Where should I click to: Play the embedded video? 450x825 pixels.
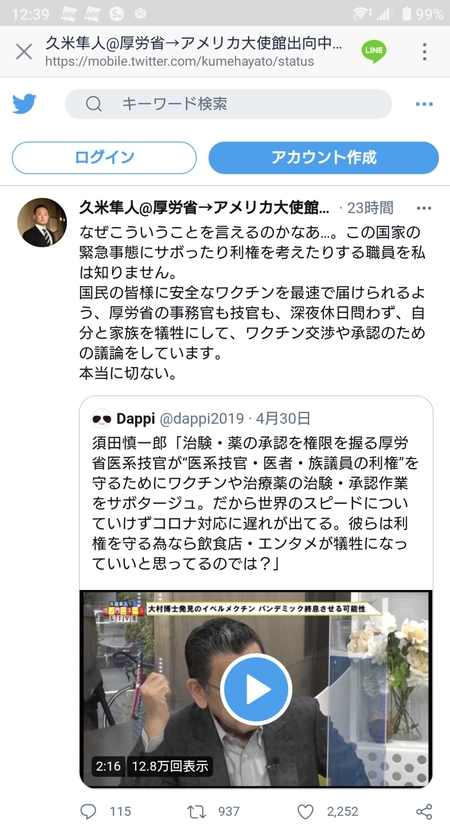click(256, 689)
